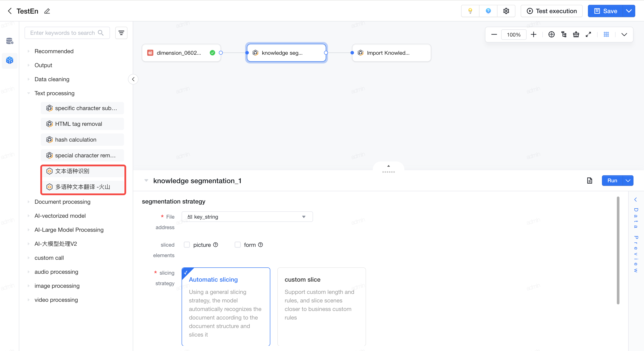
Task: Zoom in with the plus icon
Action: point(534,35)
